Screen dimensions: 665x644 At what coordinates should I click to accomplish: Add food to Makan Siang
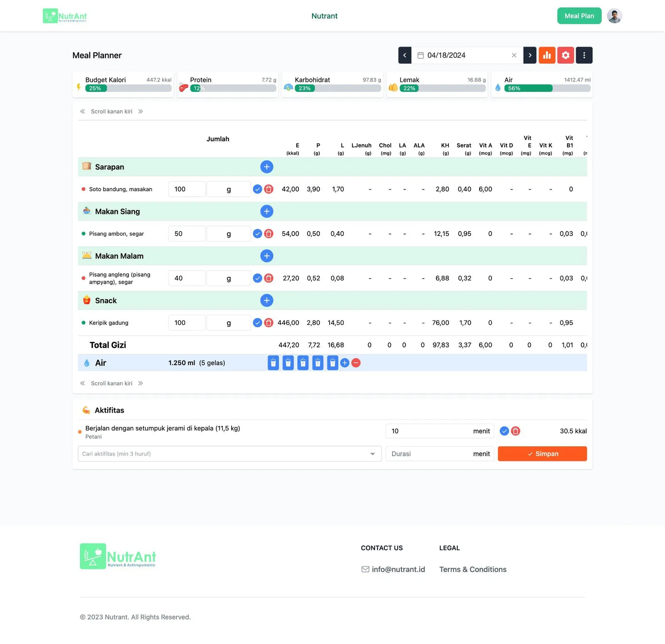tap(267, 211)
